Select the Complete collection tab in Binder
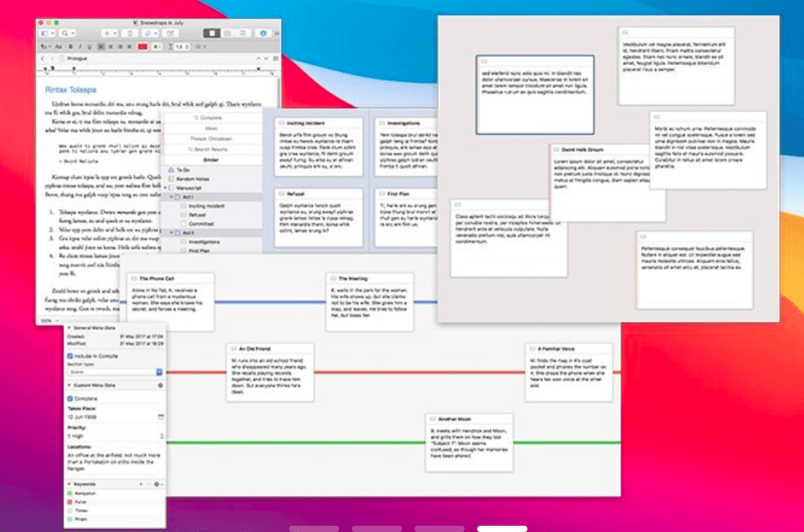This screenshot has width=804, height=532. pyautogui.click(x=212, y=118)
